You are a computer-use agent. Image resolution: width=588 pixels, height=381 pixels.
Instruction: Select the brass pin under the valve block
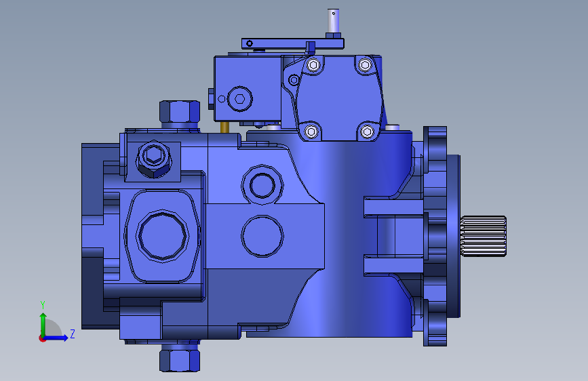click(x=224, y=127)
